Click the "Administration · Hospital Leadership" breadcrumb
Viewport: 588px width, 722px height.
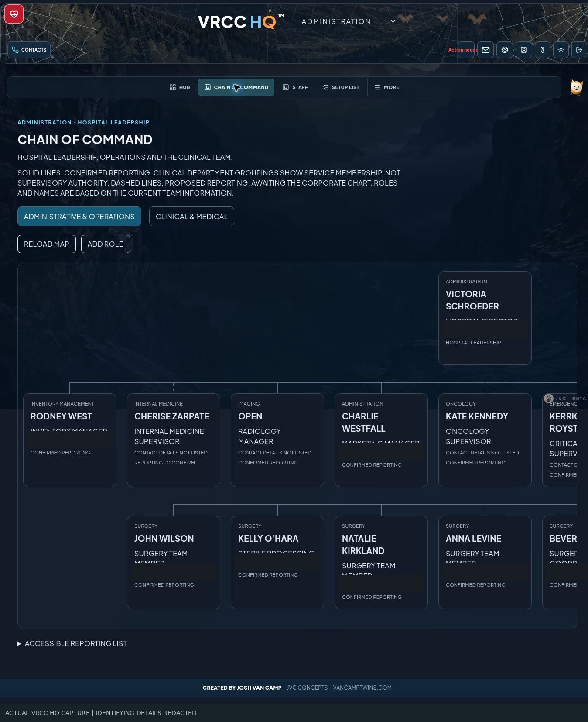pos(83,122)
